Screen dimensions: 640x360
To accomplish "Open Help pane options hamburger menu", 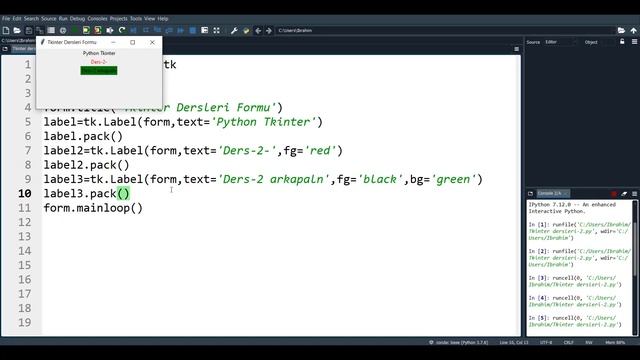I will coord(634,42).
